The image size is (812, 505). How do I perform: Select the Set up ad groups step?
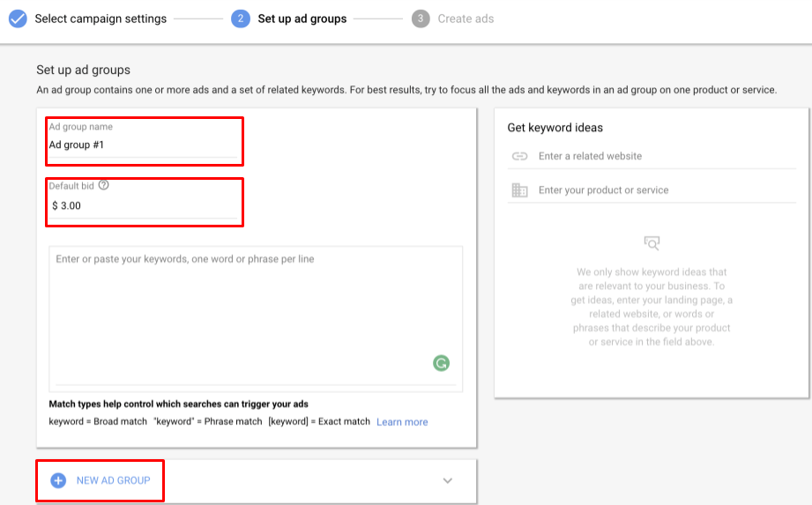[x=302, y=19]
